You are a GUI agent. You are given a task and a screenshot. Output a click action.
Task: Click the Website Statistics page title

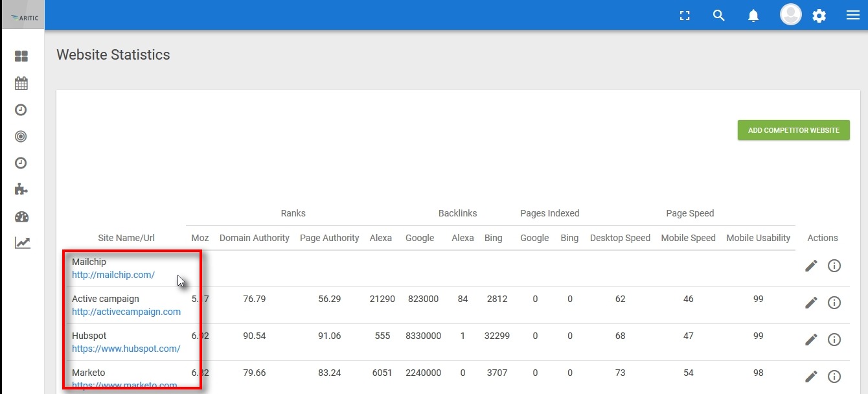(x=113, y=54)
